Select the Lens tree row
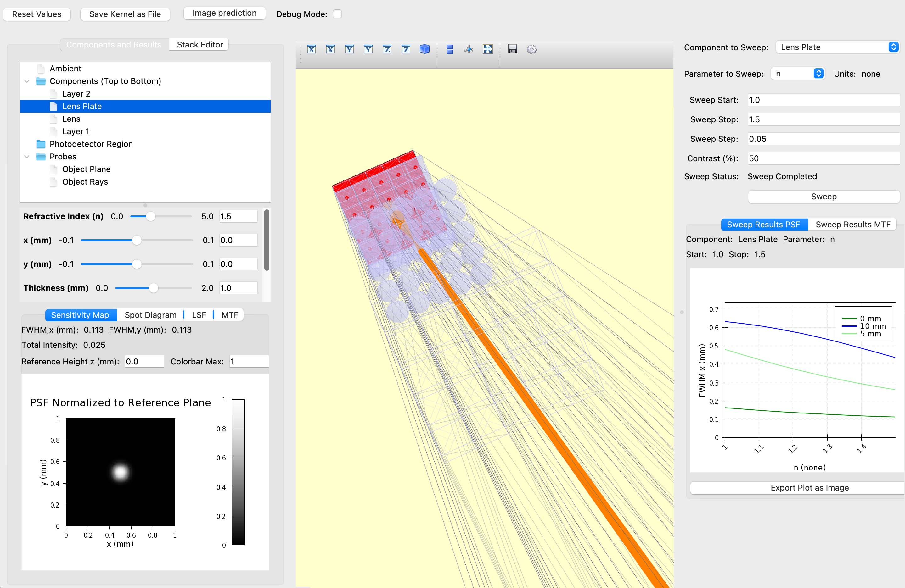This screenshot has width=905, height=588. click(x=145, y=119)
